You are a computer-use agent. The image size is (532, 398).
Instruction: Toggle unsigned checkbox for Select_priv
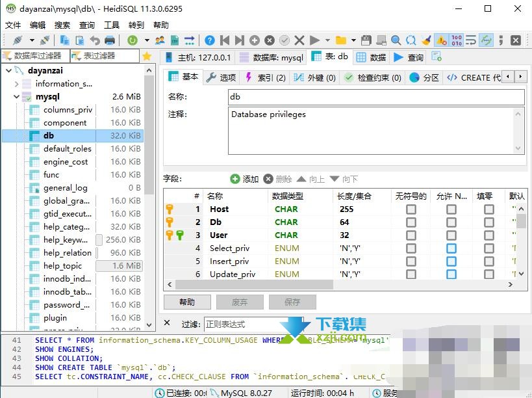coord(411,248)
